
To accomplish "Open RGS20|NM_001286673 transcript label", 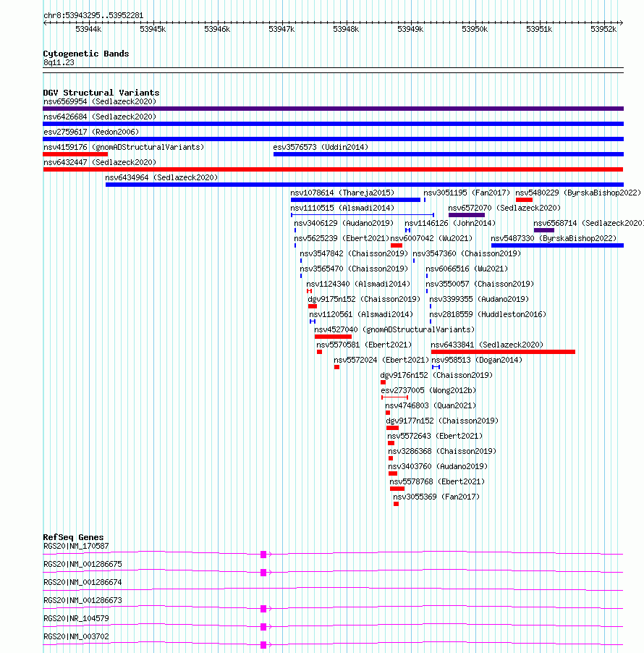I will 82,601.
